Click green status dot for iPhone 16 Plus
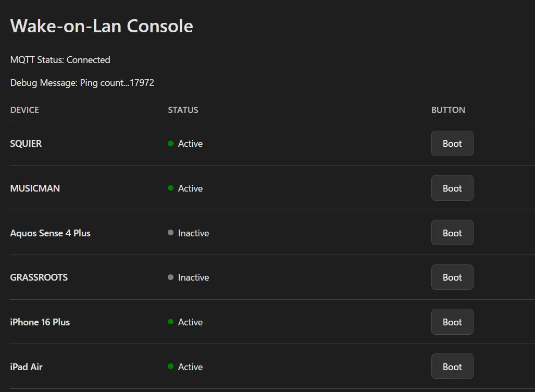This screenshot has width=535, height=392. [x=170, y=322]
